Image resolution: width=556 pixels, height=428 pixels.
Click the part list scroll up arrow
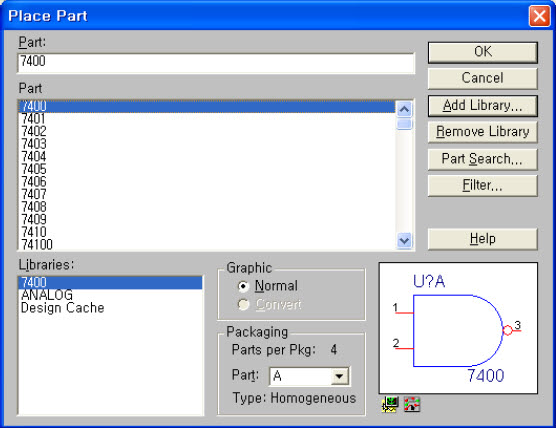tap(404, 109)
